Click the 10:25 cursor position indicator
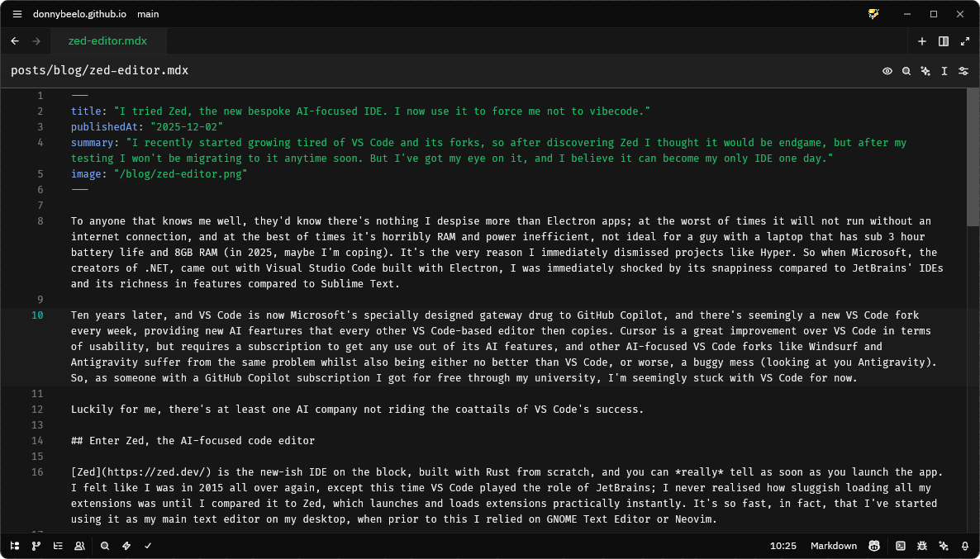 point(783,546)
